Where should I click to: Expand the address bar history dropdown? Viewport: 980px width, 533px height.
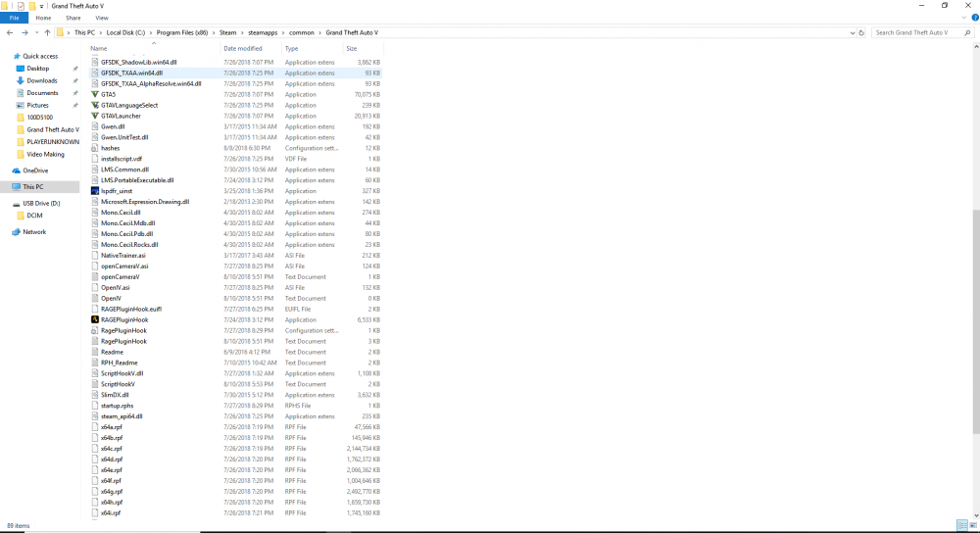852,32
